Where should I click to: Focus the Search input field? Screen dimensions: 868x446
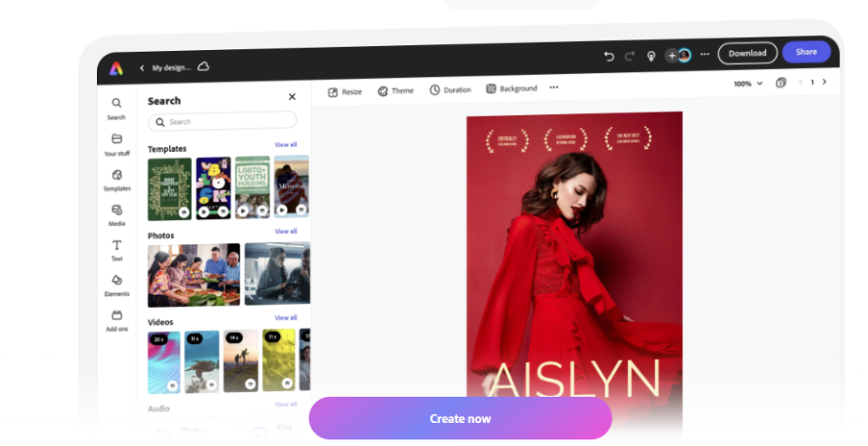pyautogui.click(x=222, y=121)
